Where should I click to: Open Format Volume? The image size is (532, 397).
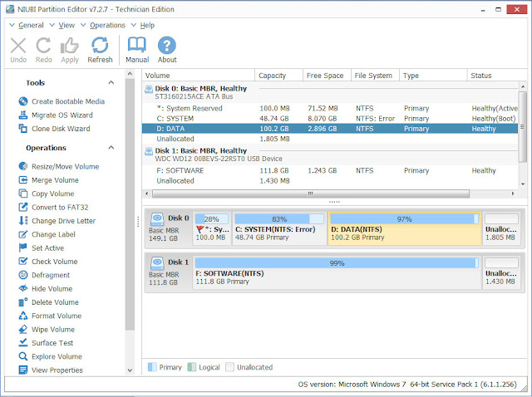(x=50, y=316)
